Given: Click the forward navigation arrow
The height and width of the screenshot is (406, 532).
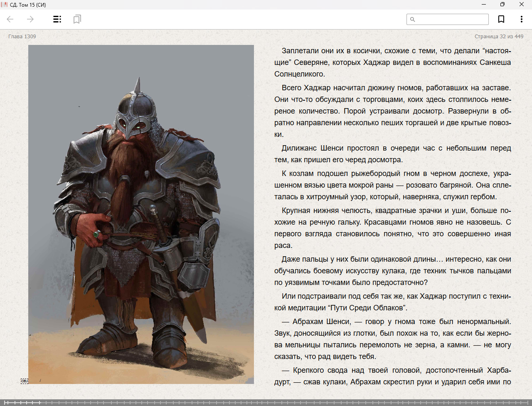Looking at the screenshot, I should 30,19.
